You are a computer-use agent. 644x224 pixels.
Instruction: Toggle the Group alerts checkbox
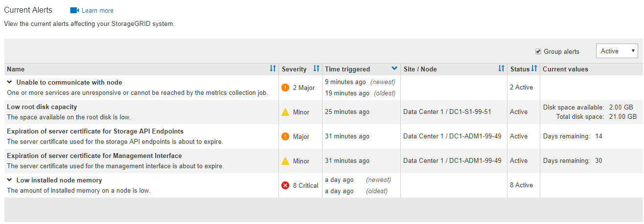pos(538,51)
